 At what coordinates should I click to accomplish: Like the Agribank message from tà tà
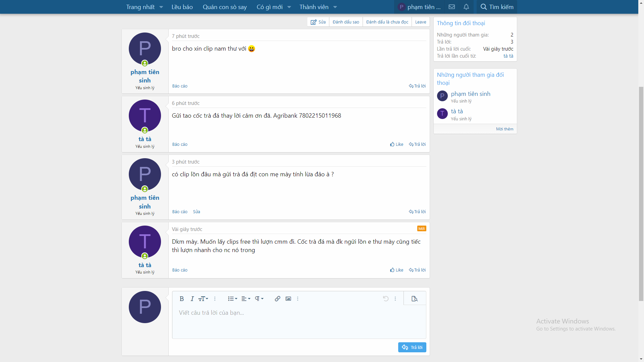(396, 144)
